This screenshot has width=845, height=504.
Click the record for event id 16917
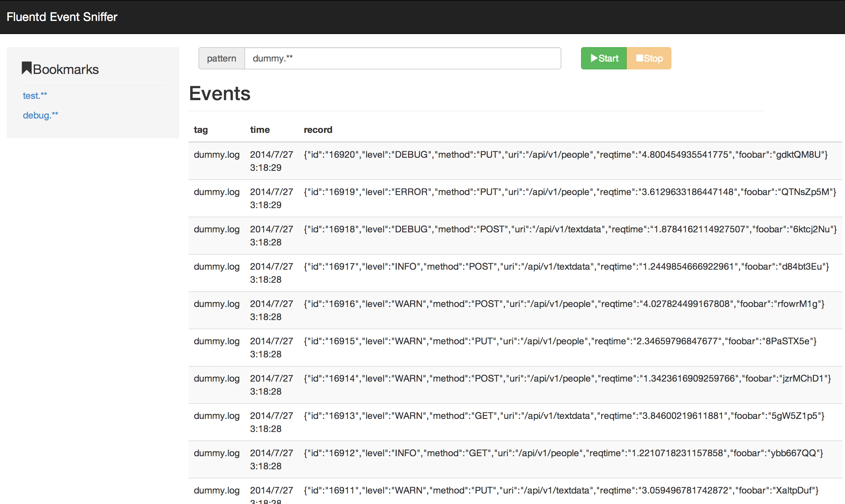pyautogui.click(x=566, y=267)
